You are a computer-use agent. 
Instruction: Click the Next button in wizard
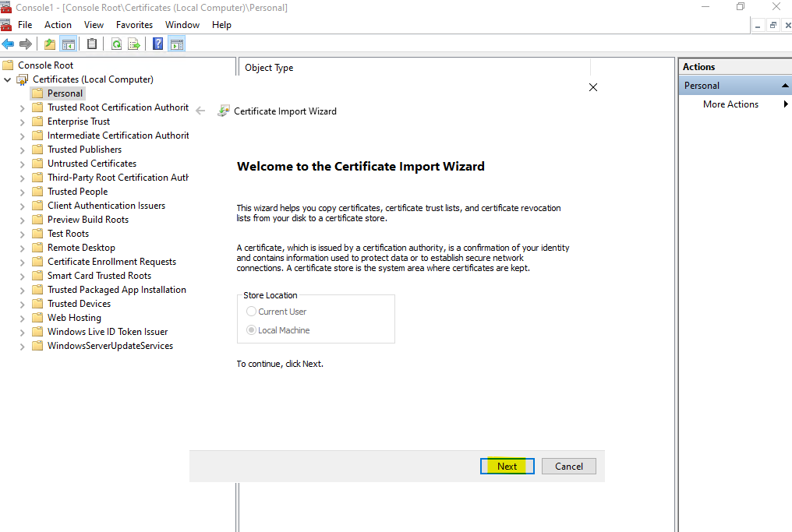[x=507, y=467]
